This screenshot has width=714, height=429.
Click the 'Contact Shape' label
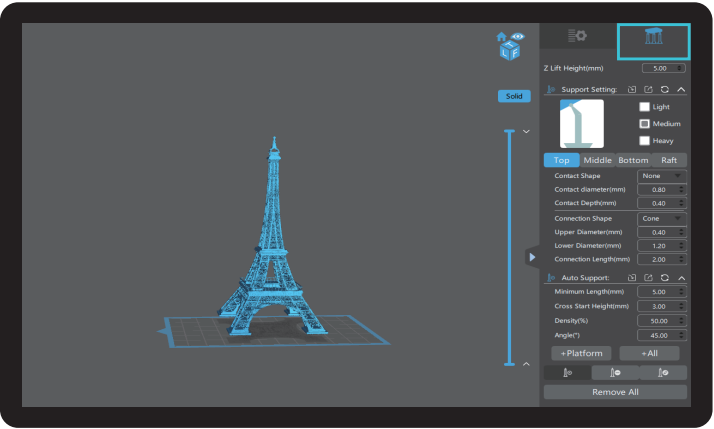577,176
